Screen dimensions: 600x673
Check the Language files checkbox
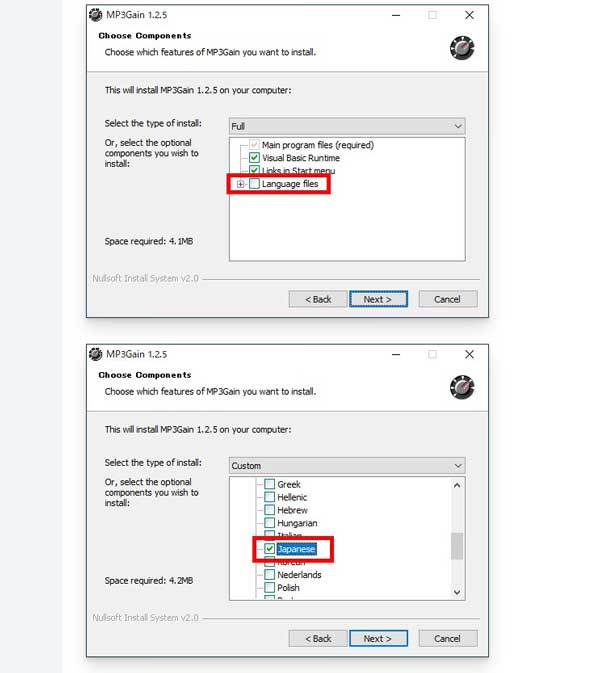(254, 184)
